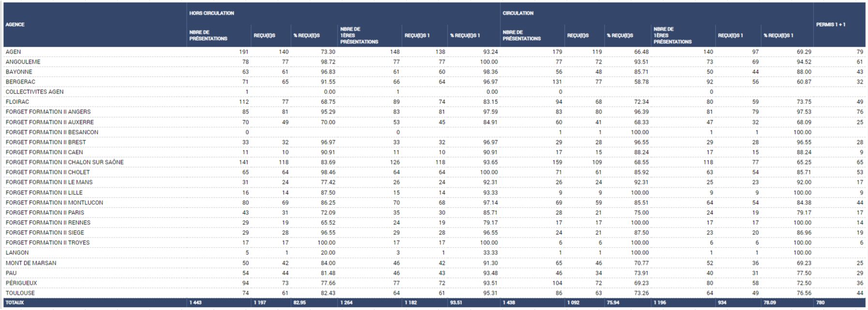Sort by the PERMIS 1 + 1 column header
This screenshot has height=310, width=868.
click(831, 25)
